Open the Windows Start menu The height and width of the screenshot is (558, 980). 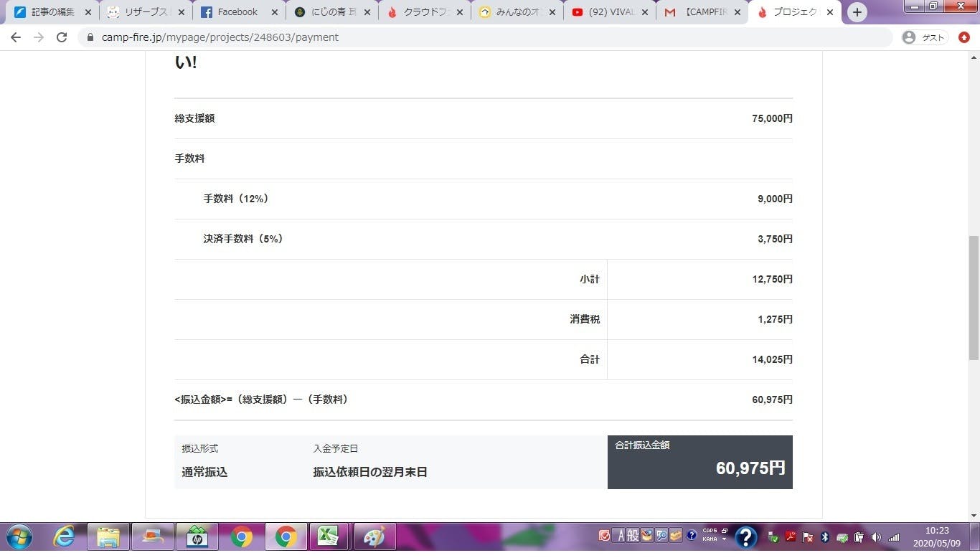19,536
